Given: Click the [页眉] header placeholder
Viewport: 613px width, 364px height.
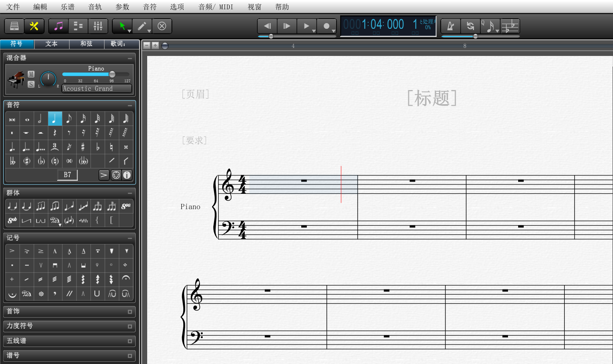Looking at the screenshot, I should [x=195, y=94].
